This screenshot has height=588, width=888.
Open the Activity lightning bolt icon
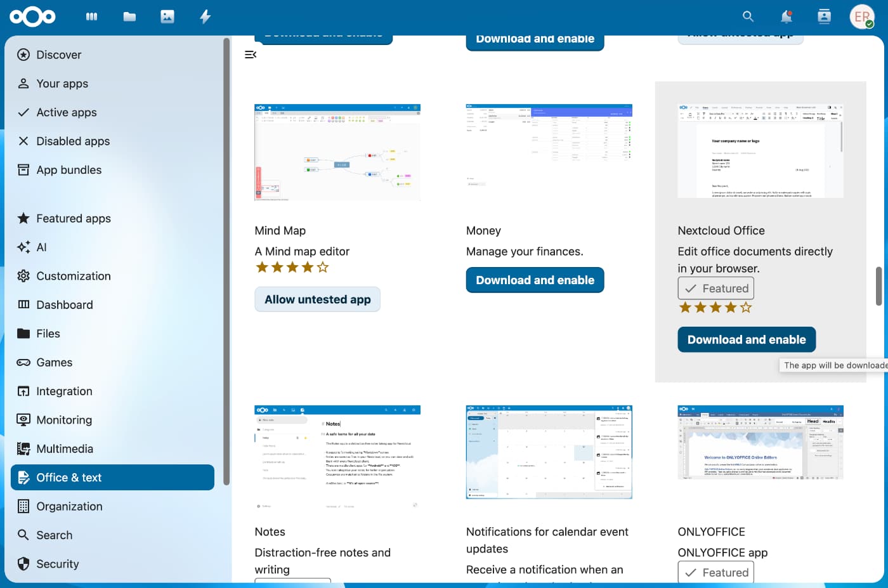(205, 17)
